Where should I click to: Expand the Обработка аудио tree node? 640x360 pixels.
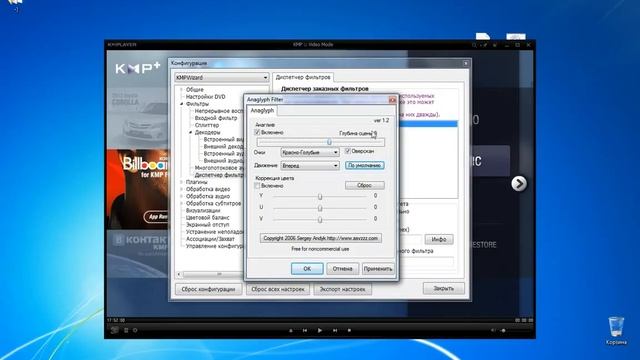(182, 196)
